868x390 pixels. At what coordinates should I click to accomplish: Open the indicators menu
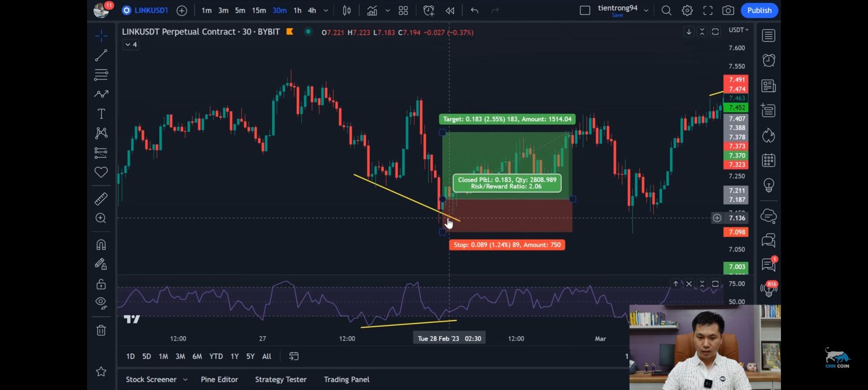point(372,10)
